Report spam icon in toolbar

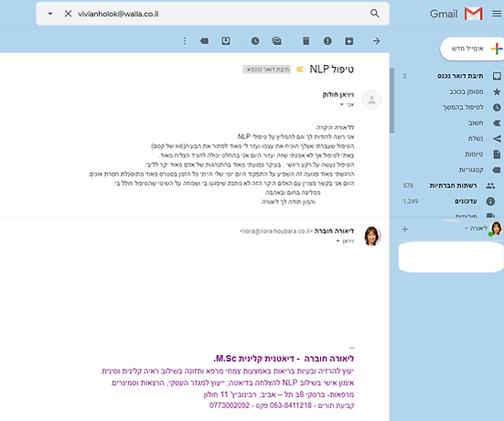[x=327, y=41]
